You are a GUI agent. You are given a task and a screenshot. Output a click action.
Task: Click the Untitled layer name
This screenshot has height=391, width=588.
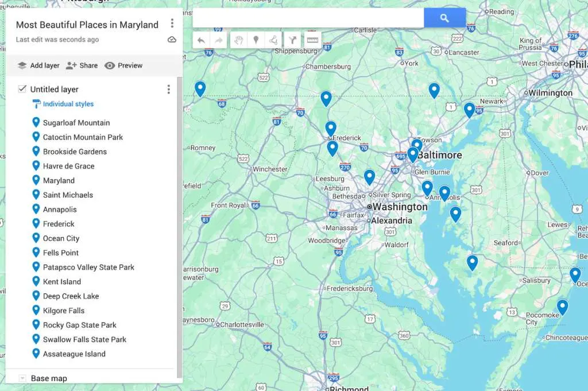[55, 89]
